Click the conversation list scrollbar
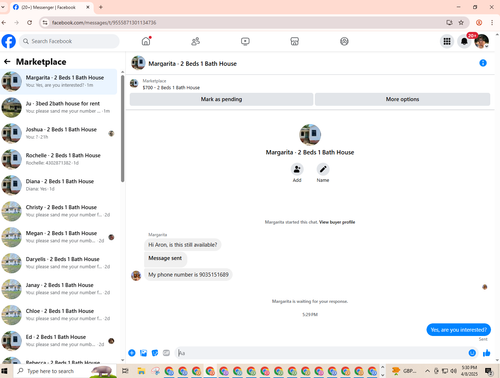The image size is (500, 378). [x=122, y=128]
